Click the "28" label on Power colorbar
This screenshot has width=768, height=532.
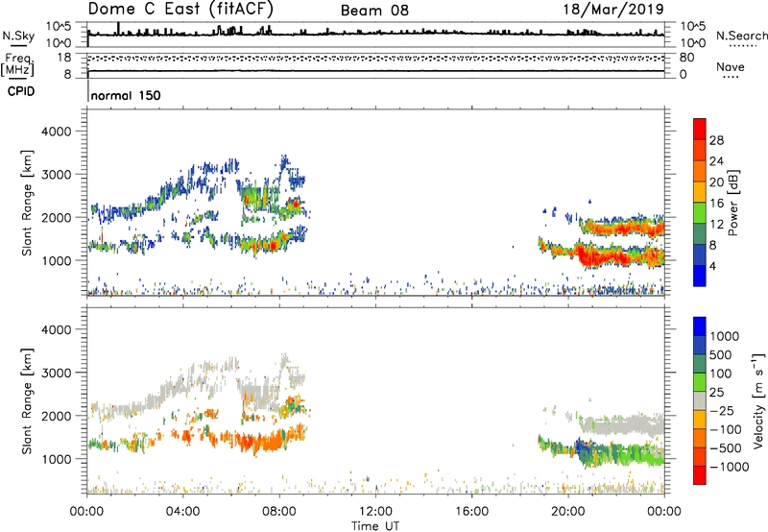[x=716, y=140]
